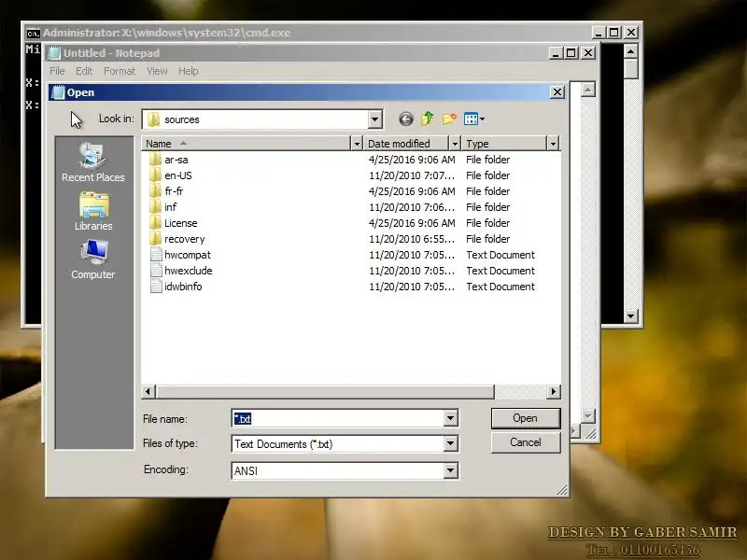Screen dimensions: 747x560
Task: Click the en-US folder name
Action: (178, 175)
